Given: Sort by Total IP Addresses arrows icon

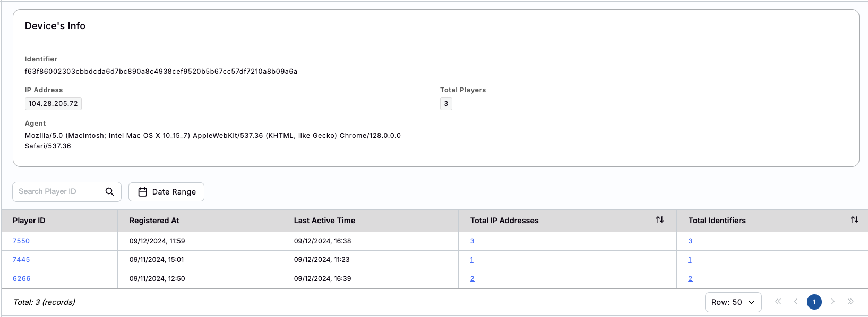Looking at the screenshot, I should pyautogui.click(x=660, y=219).
